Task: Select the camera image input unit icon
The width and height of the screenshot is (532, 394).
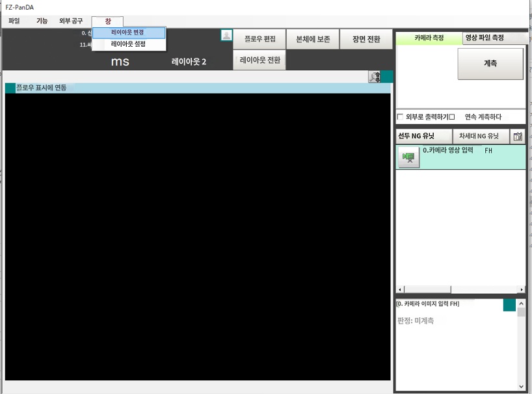Action: [408, 157]
